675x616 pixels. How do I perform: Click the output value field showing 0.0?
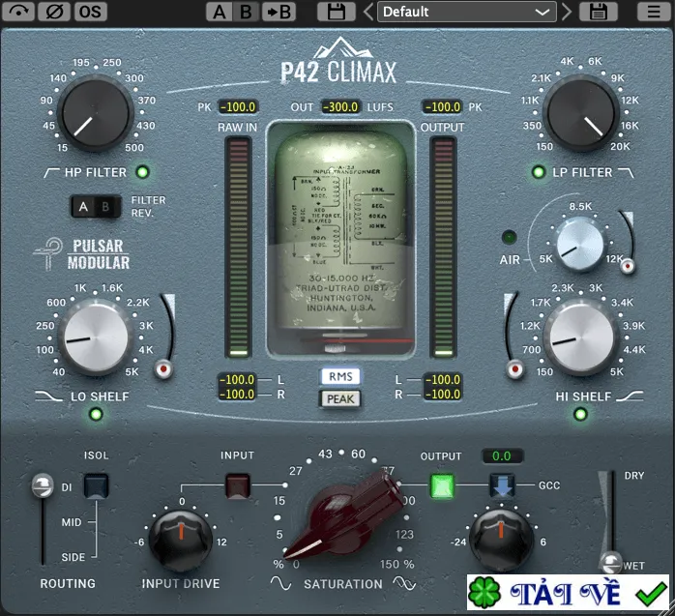[x=502, y=455]
